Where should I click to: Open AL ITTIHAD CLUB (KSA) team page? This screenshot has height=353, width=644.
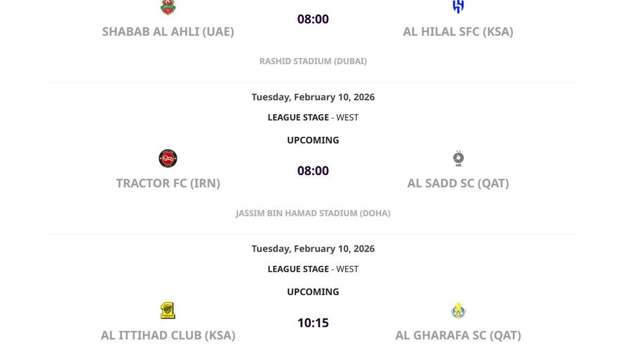[x=168, y=335]
